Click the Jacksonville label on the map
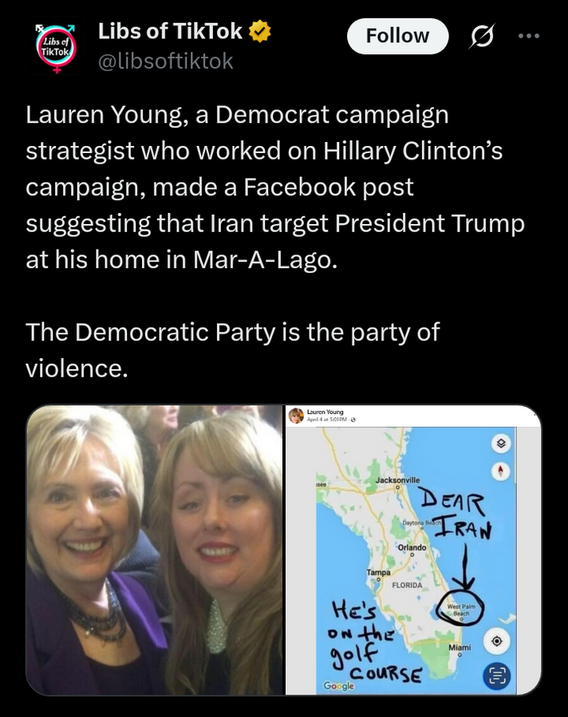The image size is (568, 717). click(x=397, y=480)
